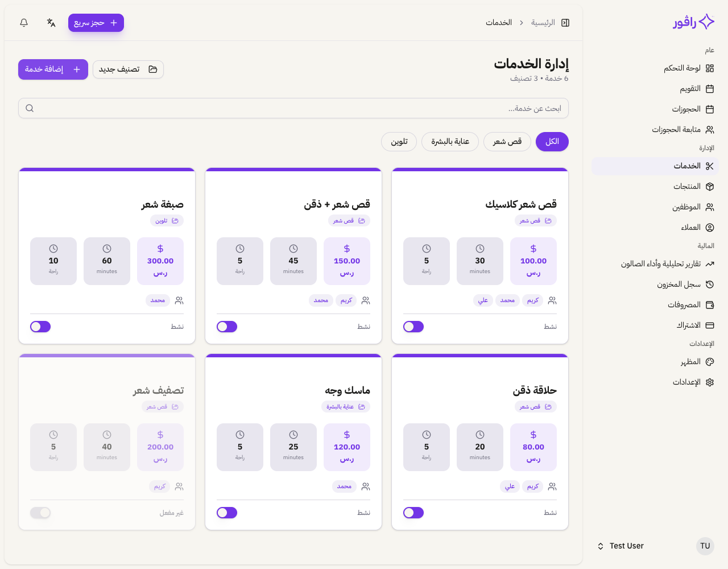
Task: Turn off the toggle on حلاقة ذقن card
Action: coord(413,512)
